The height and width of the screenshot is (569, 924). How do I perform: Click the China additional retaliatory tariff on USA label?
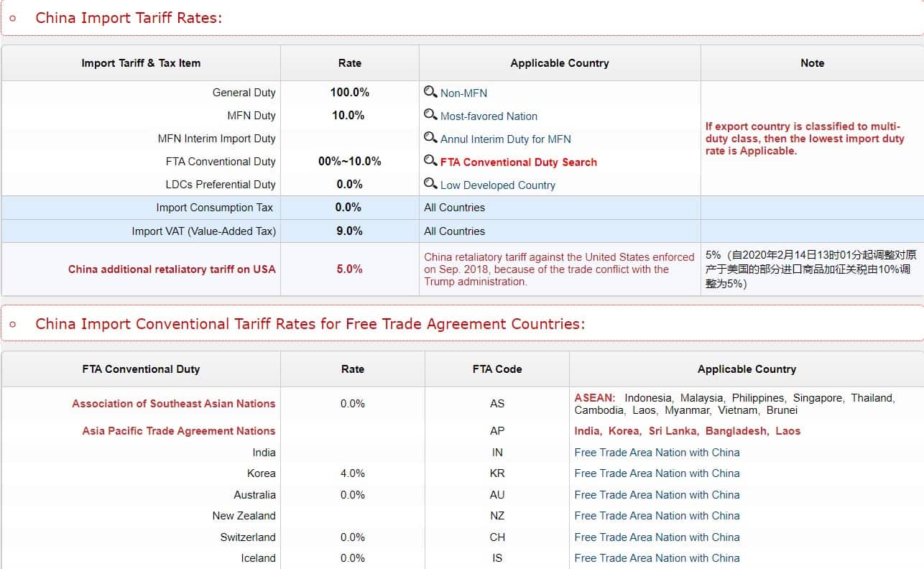point(171,269)
